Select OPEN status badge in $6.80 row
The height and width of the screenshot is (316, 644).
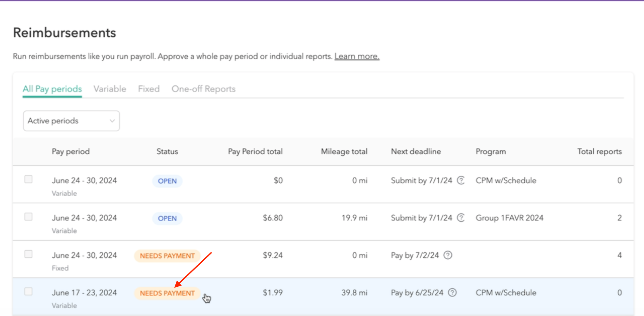point(167,218)
